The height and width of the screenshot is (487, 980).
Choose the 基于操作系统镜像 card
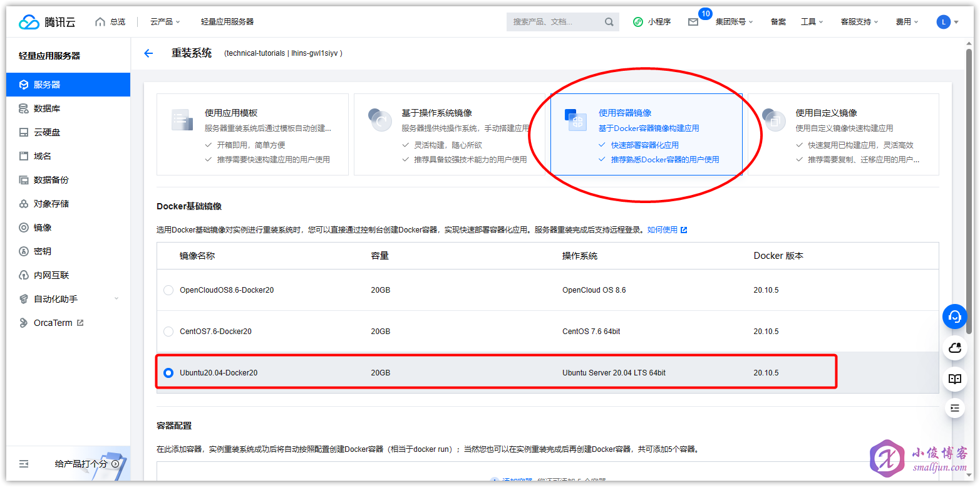pos(449,135)
